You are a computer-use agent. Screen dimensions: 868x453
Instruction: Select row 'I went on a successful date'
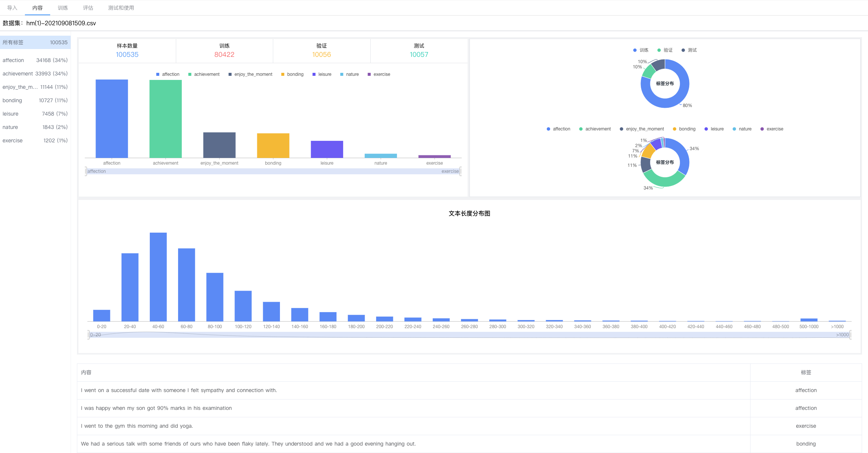pos(470,390)
